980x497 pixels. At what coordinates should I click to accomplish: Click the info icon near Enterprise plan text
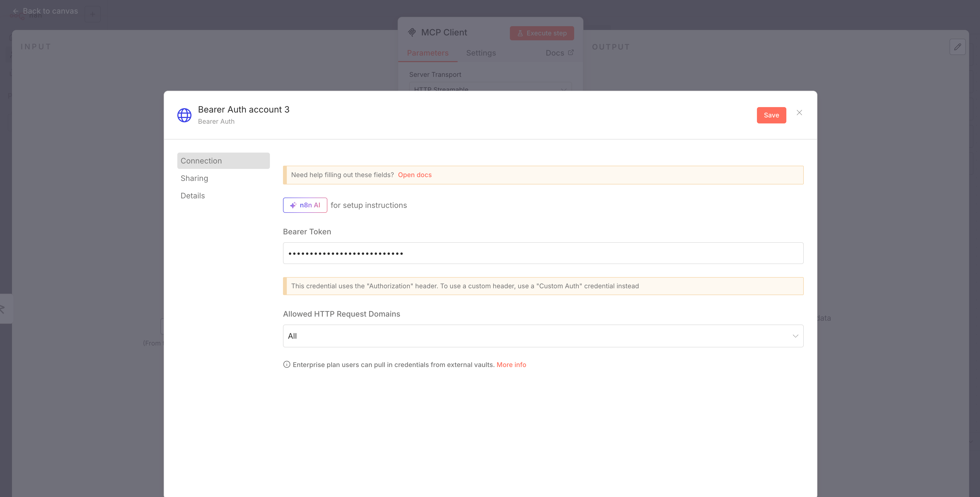[287, 365]
